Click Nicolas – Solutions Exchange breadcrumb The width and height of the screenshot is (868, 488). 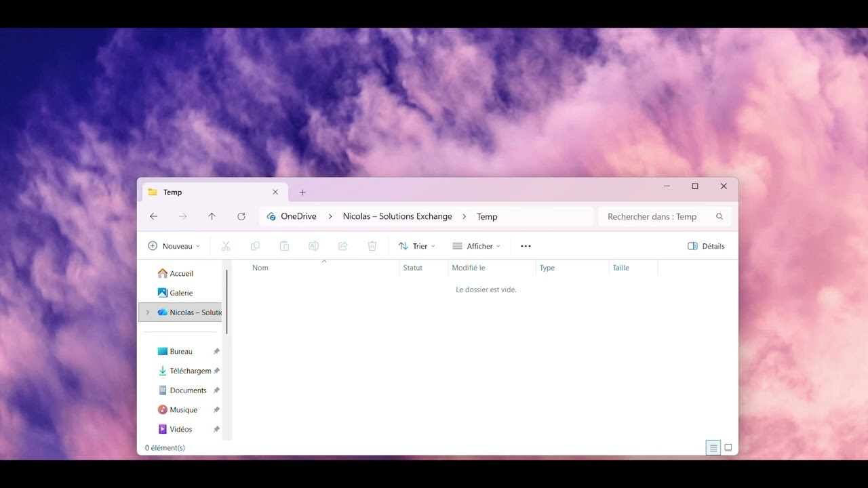click(x=397, y=216)
